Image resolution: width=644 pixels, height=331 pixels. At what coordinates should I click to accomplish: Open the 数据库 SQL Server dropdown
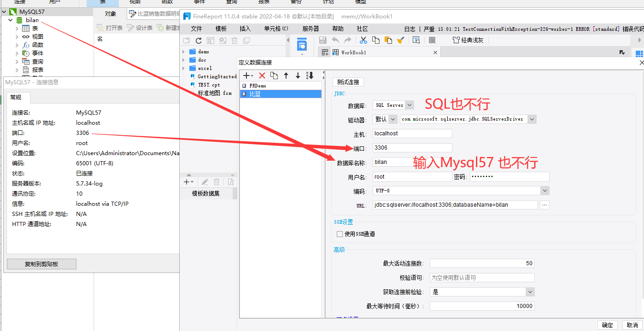pos(410,105)
